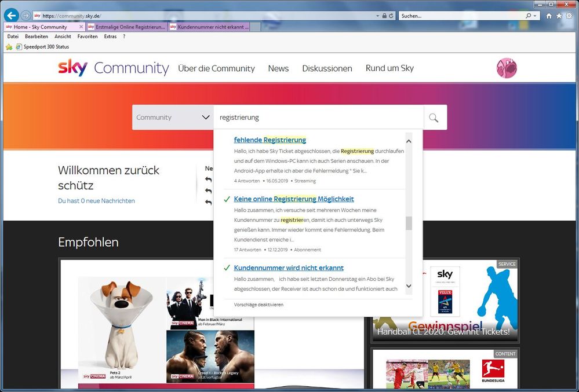Expand the Community search scope dropdown
The image size is (579, 392).
pyautogui.click(x=173, y=118)
